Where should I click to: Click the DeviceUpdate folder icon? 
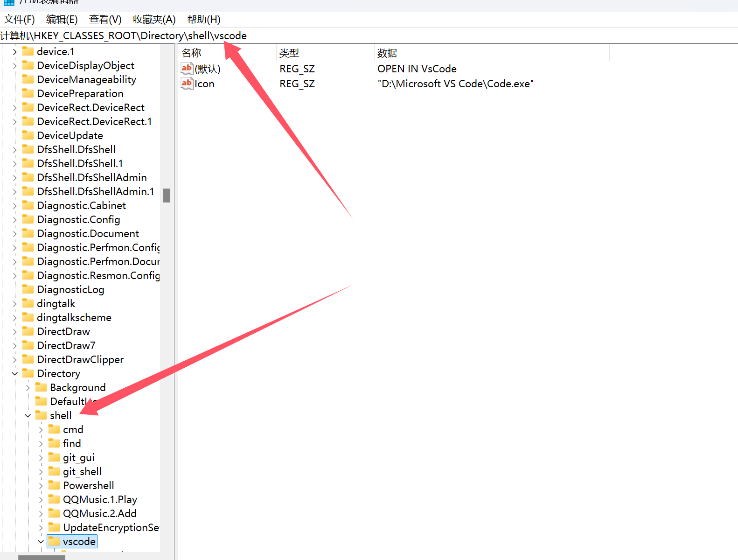click(28, 135)
